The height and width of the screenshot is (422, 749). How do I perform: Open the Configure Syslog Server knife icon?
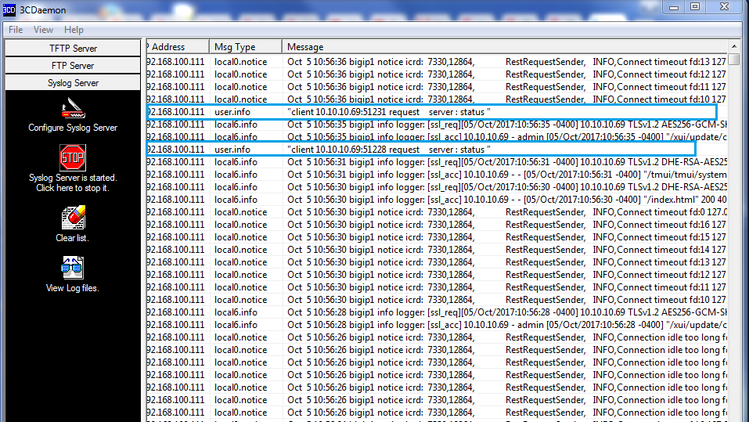pos(73,108)
